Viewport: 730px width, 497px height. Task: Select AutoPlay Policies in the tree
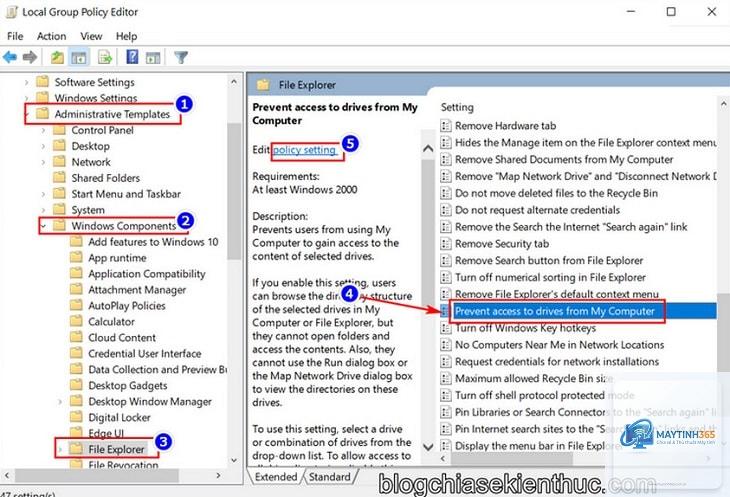point(127,305)
